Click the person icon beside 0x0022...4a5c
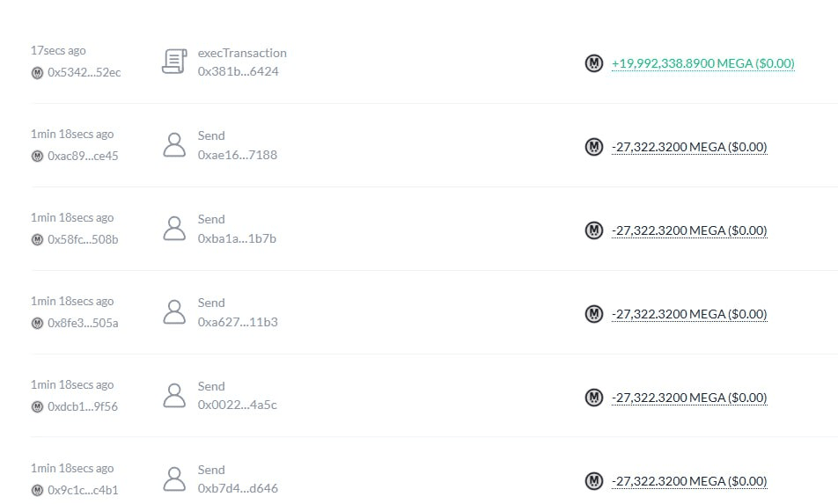838x504 pixels. point(174,396)
